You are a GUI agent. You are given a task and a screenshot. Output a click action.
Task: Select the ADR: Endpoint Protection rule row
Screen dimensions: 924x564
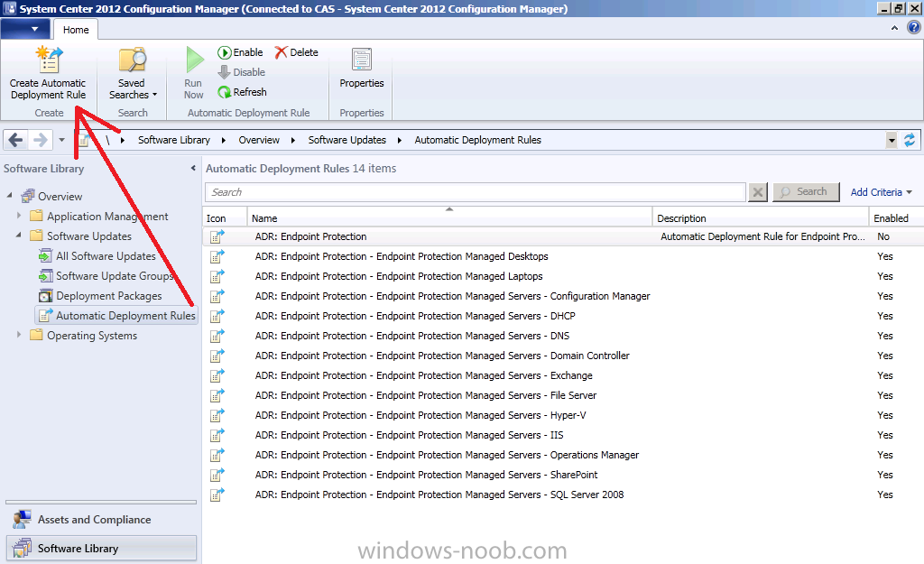coord(563,236)
